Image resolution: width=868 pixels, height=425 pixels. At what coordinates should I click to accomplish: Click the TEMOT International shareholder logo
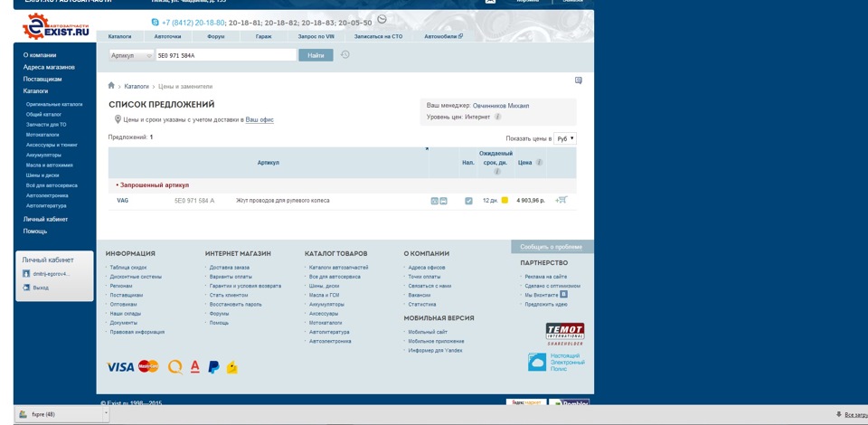point(565,335)
